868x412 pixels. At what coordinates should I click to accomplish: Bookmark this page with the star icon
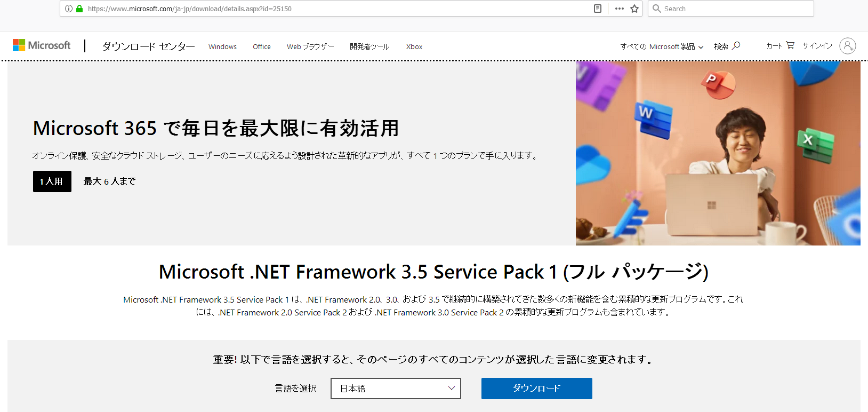[634, 9]
